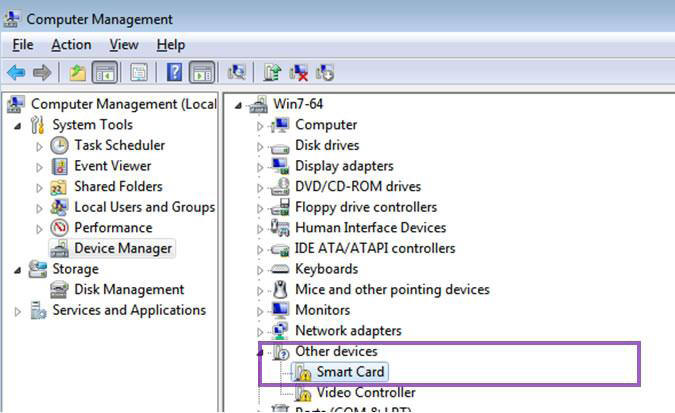The height and width of the screenshot is (413, 675).
Task: Click Scan for hardware changes icon
Action: pyautogui.click(x=237, y=72)
